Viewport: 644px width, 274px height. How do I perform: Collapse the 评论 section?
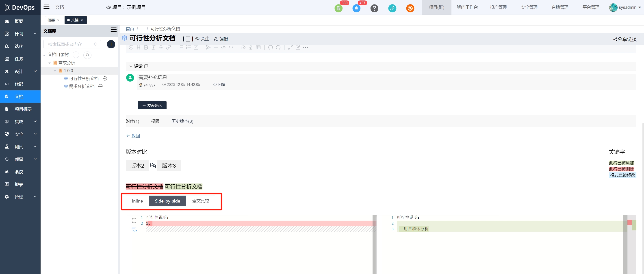[130, 66]
